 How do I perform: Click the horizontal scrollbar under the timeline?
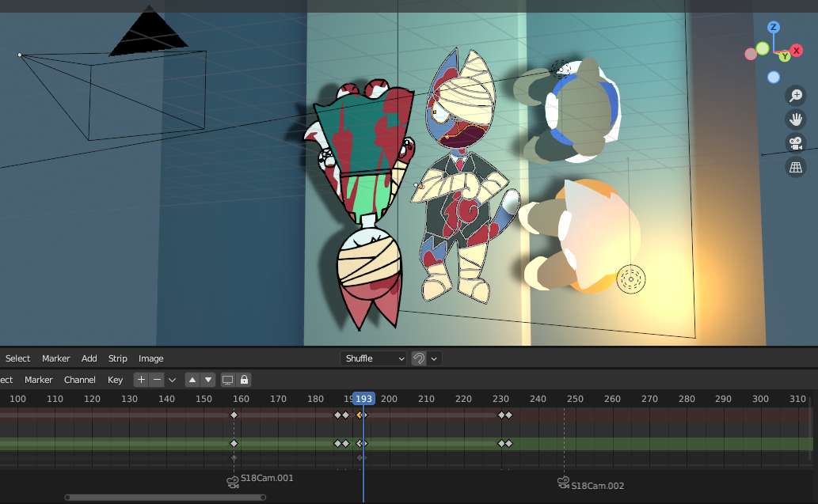[165, 497]
